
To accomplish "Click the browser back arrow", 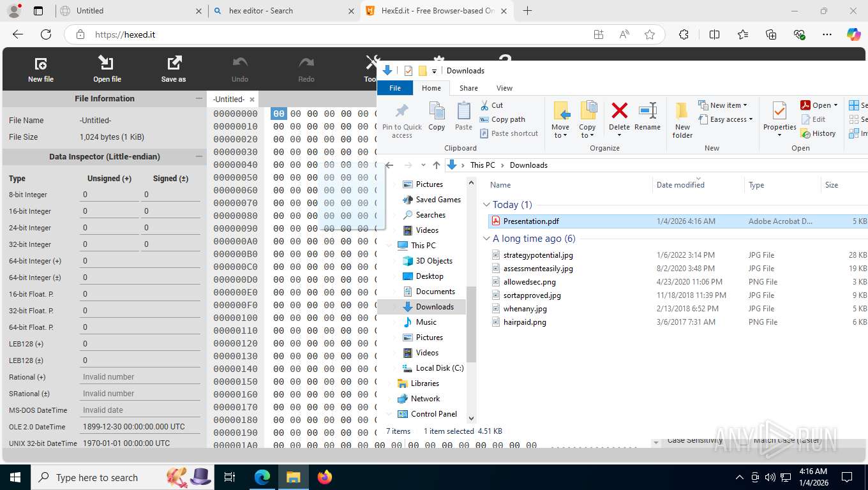I will [18, 34].
